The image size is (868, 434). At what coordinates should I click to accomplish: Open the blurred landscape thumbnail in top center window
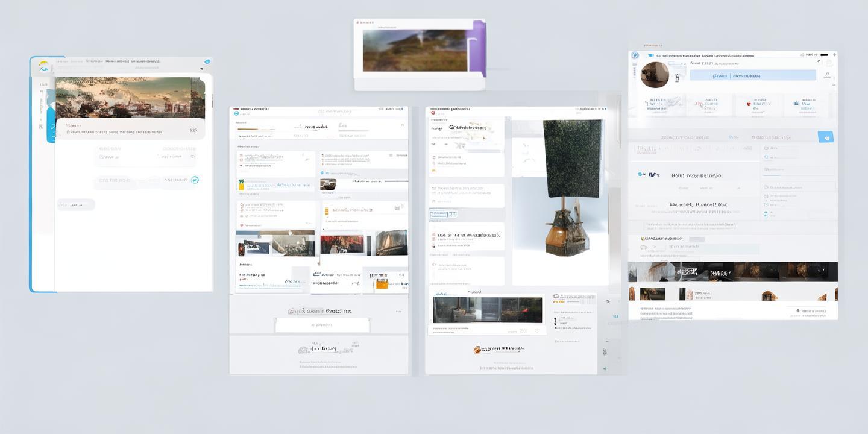(x=415, y=51)
